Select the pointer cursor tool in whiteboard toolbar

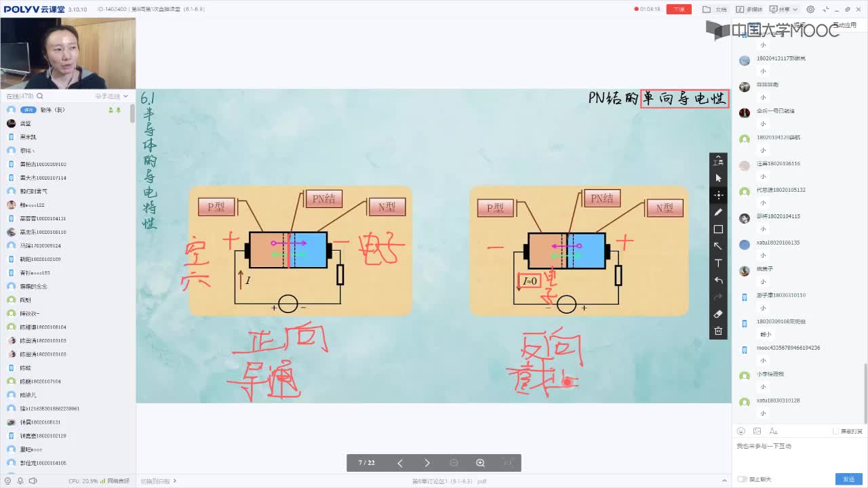click(x=718, y=178)
